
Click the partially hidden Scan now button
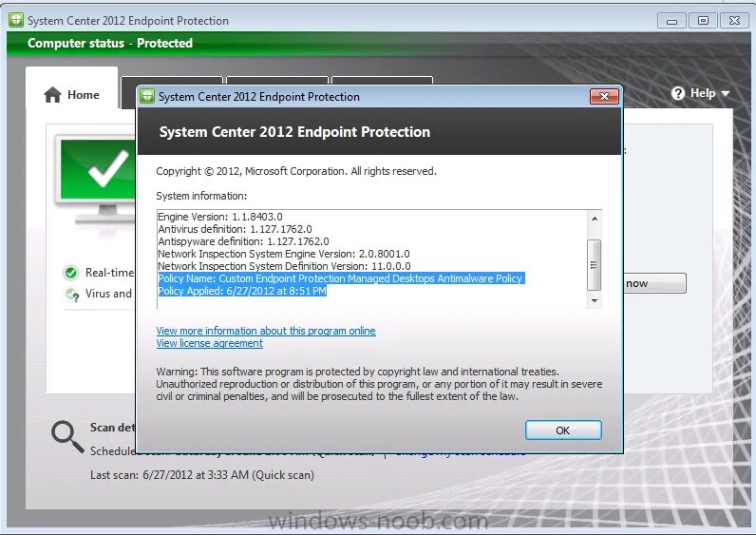(x=654, y=283)
